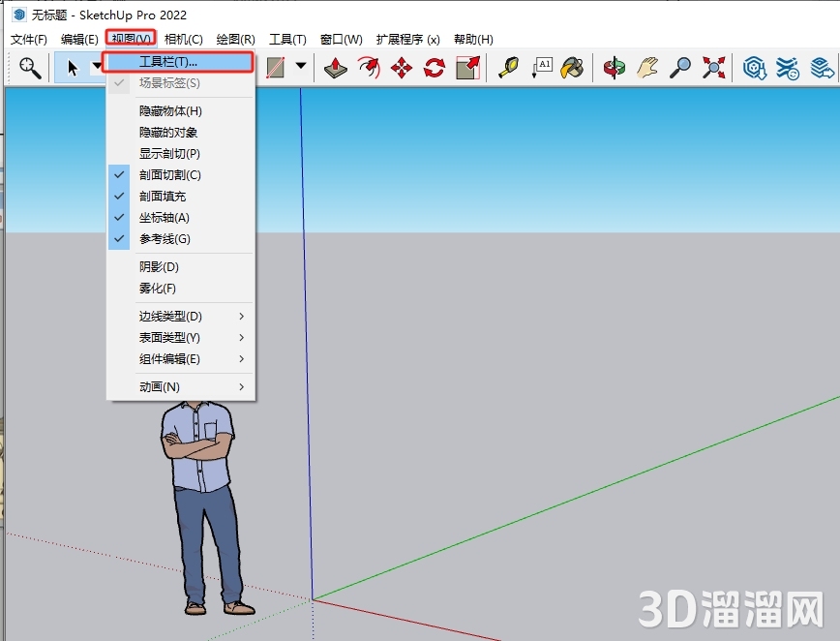Activate the Pan tool
Viewport: 840px width, 641px height.
point(646,68)
